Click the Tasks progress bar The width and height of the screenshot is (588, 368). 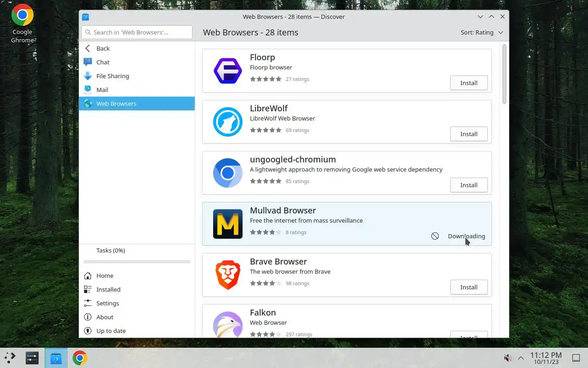(x=137, y=262)
